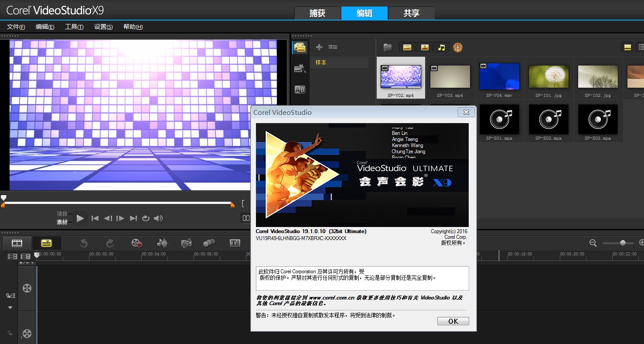Switch library to list view
The image size is (644, 344).
coord(640,48)
